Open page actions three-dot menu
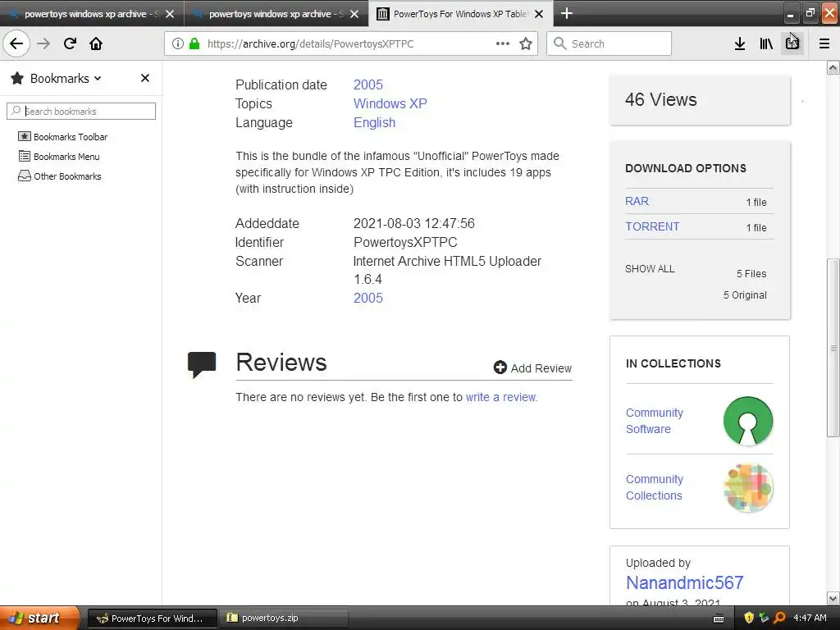This screenshot has height=630, width=840. (x=503, y=43)
